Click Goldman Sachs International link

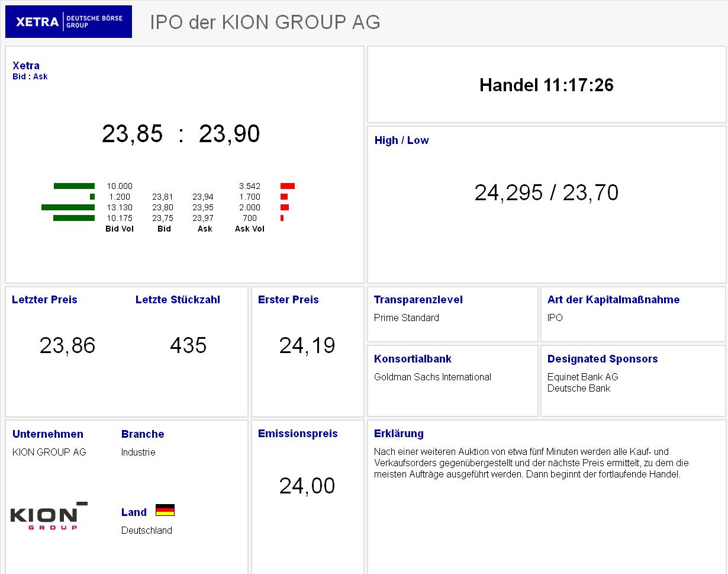pyautogui.click(x=431, y=377)
